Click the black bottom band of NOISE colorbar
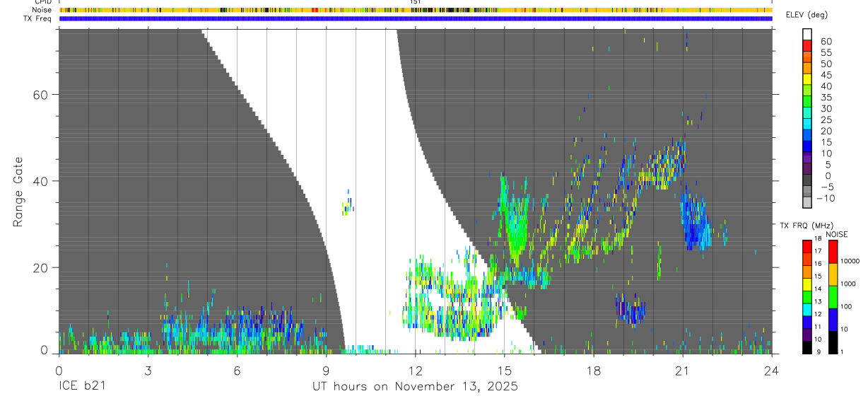 (x=833, y=342)
